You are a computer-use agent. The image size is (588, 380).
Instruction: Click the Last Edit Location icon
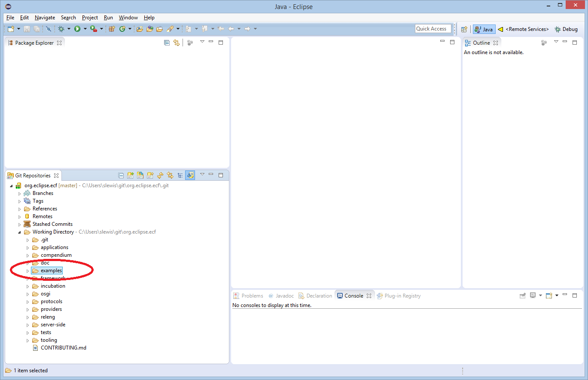click(221, 29)
